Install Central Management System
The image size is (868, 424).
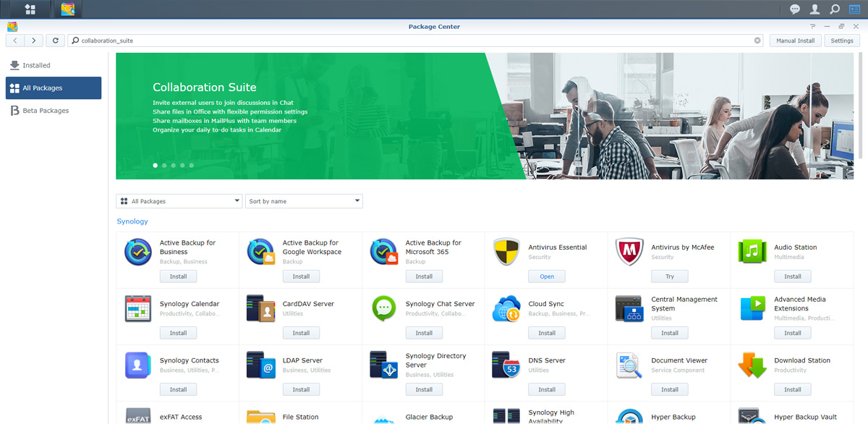coord(670,333)
